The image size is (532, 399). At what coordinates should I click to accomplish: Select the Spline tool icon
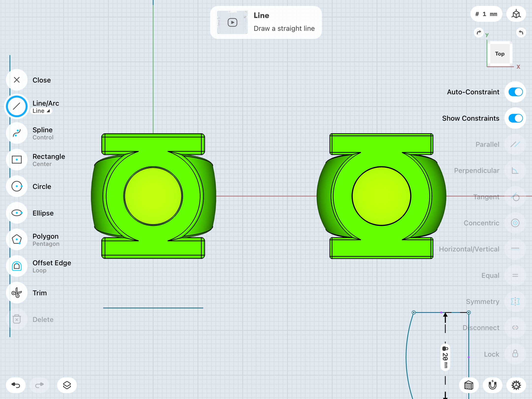point(17,133)
